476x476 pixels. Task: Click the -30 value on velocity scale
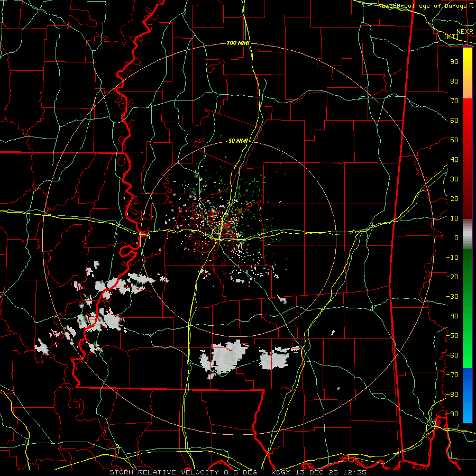[452, 297]
